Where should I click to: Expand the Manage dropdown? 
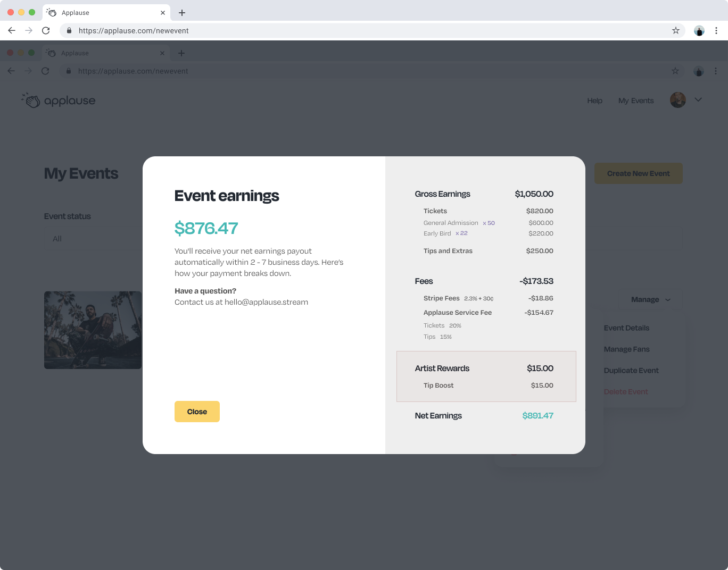point(650,299)
